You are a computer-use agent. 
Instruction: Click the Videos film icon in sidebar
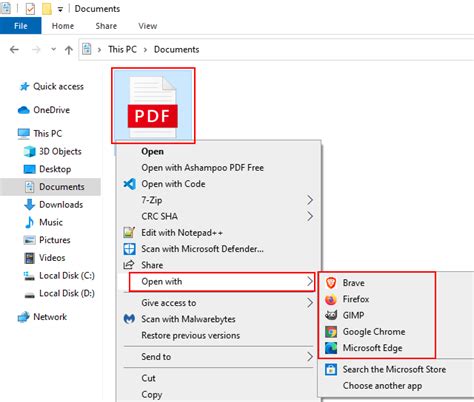pyautogui.click(x=29, y=258)
